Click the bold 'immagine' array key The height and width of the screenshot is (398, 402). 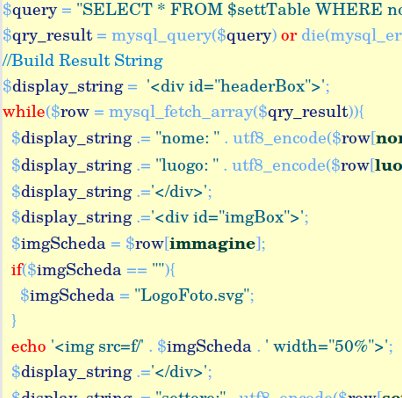[x=212, y=244]
